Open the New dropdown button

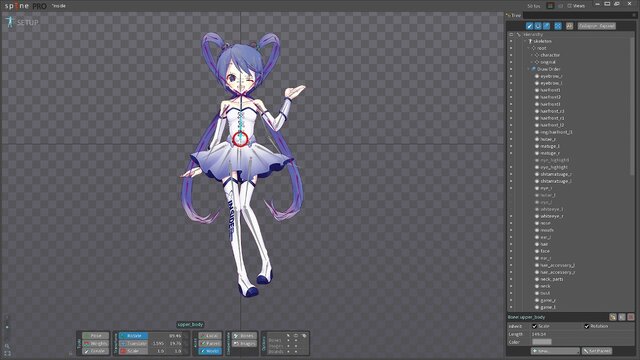555,351
